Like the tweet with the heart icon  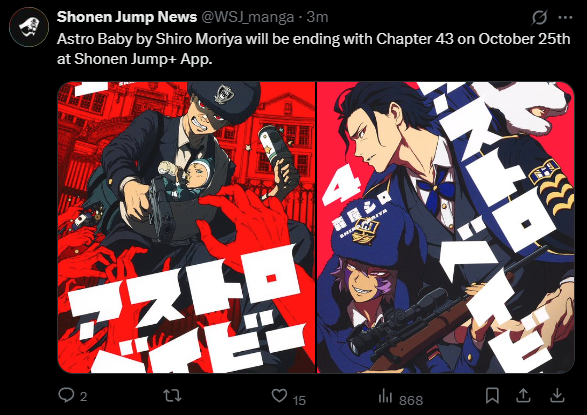[279, 396]
